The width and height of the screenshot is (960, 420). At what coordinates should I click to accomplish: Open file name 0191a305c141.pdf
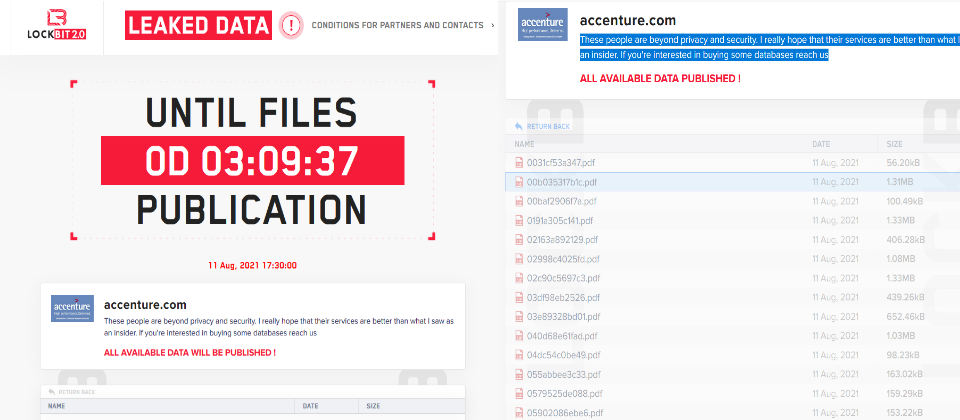560,220
